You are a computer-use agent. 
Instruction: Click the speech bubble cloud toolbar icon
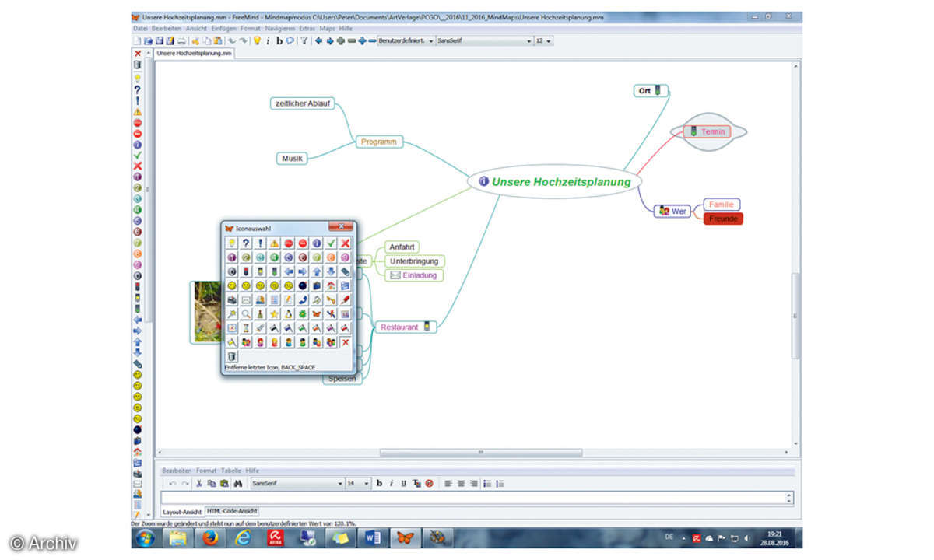tap(290, 40)
